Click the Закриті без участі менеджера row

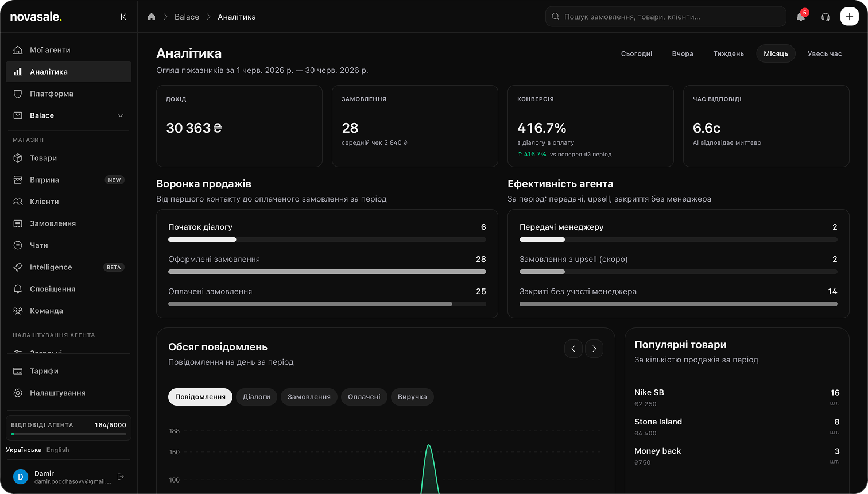(678, 297)
